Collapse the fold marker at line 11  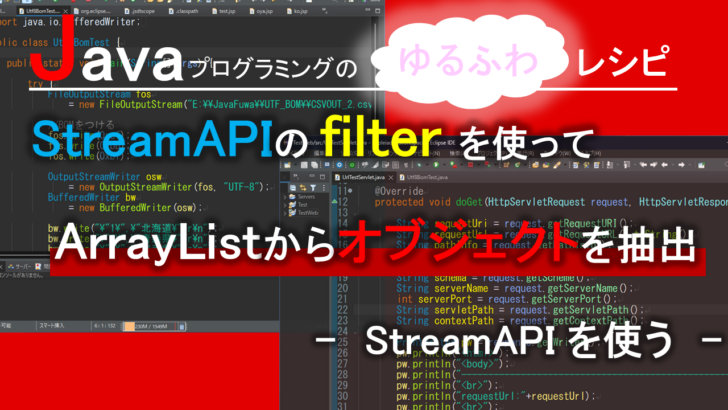pyautogui.click(x=350, y=190)
